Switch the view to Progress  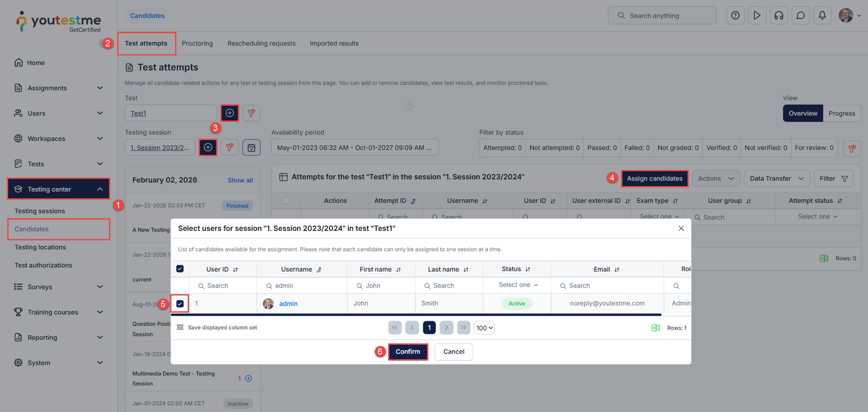pyautogui.click(x=842, y=113)
